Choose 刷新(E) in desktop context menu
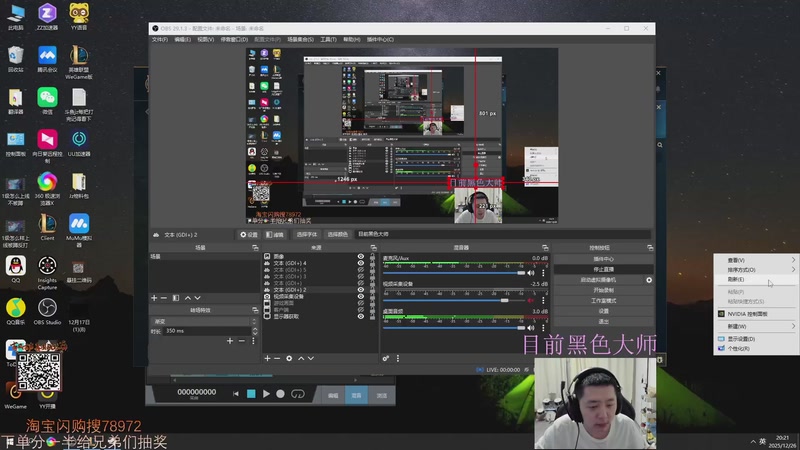Screen dimensions: 800x450 coord(756,280)
